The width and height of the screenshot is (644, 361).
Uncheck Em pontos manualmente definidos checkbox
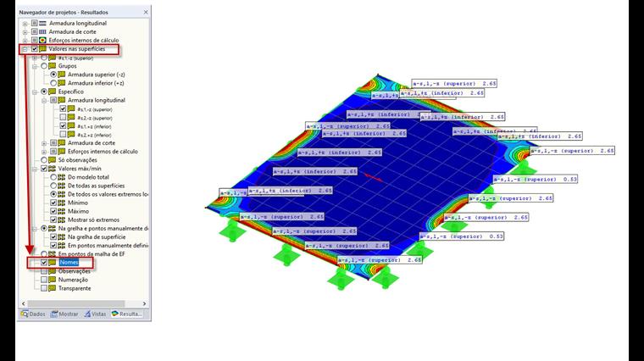tap(53, 246)
